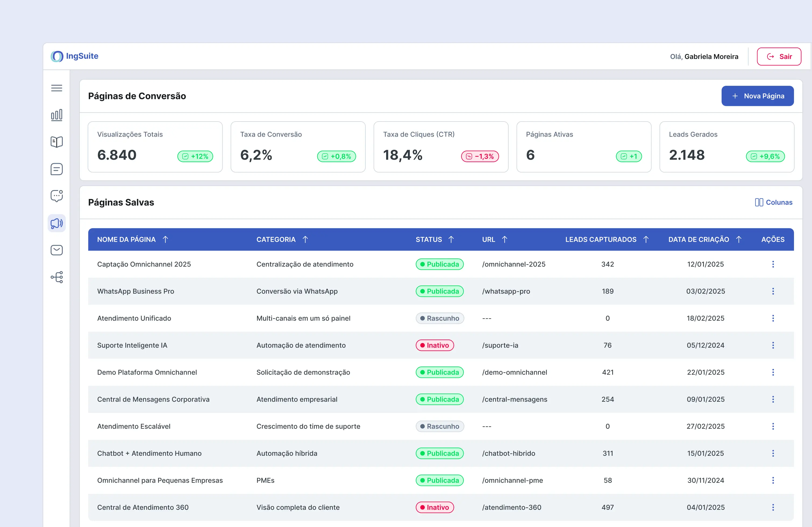Open the hamburger menu in sidebar
Image resolution: width=812 pixels, height=527 pixels.
click(57, 88)
